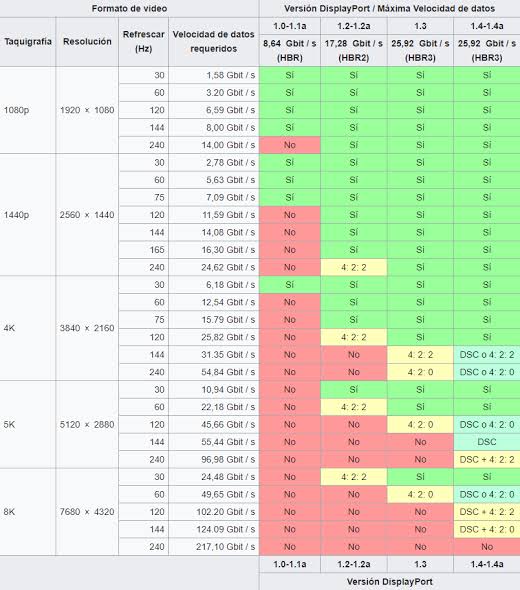Screen dimensions: 520x590
Task: Click the "22,18 Gbit / s" data rate
Action: [228, 407]
